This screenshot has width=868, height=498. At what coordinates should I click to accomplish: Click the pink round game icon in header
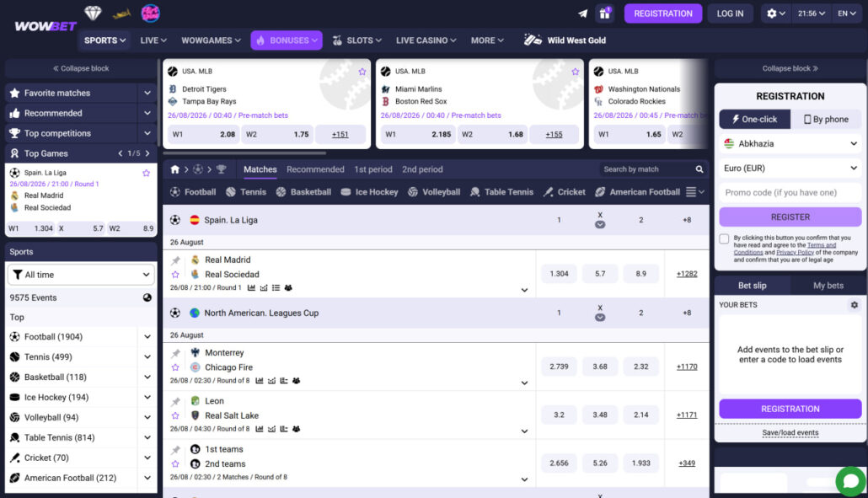click(150, 13)
